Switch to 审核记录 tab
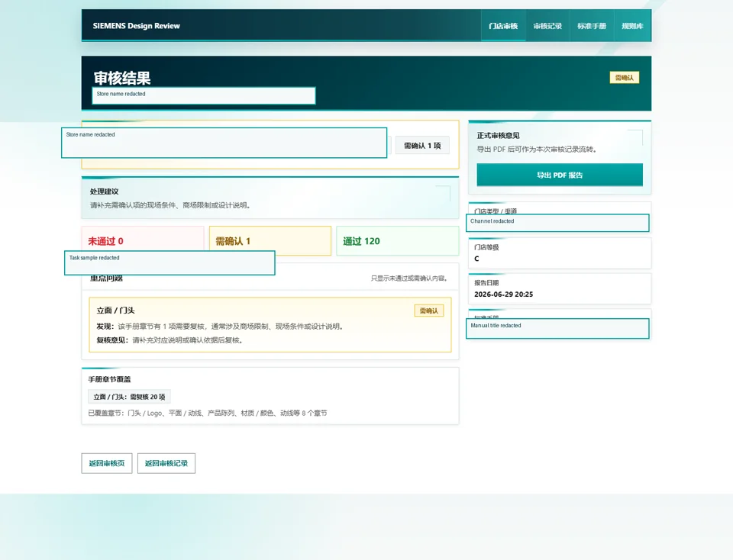The height and width of the screenshot is (560, 733). tap(547, 26)
